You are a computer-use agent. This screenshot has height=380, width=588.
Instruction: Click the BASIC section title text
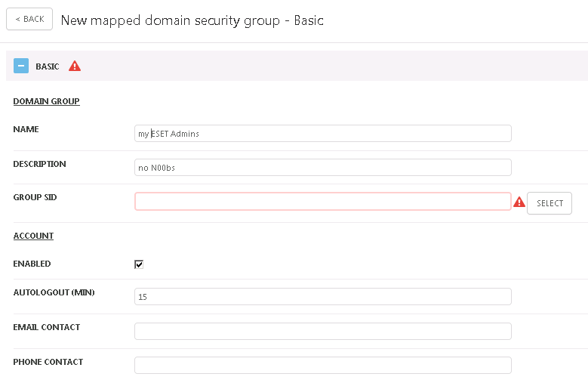(48, 66)
